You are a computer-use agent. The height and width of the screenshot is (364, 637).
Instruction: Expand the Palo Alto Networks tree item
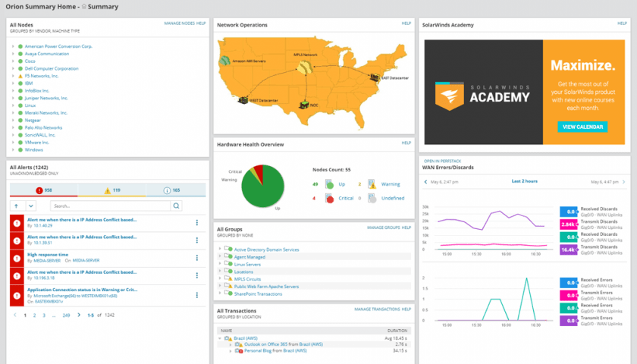[13, 127]
